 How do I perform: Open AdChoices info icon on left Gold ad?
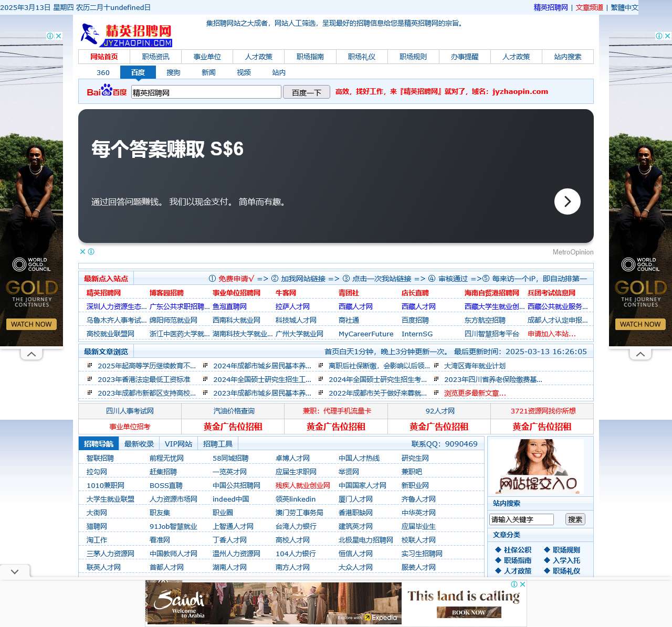(x=50, y=36)
